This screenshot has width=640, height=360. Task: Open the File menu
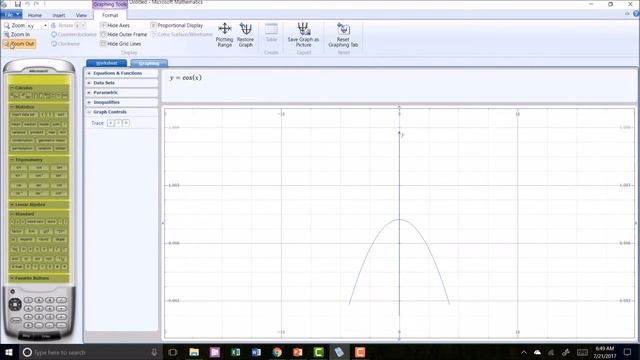pyautogui.click(x=12, y=15)
